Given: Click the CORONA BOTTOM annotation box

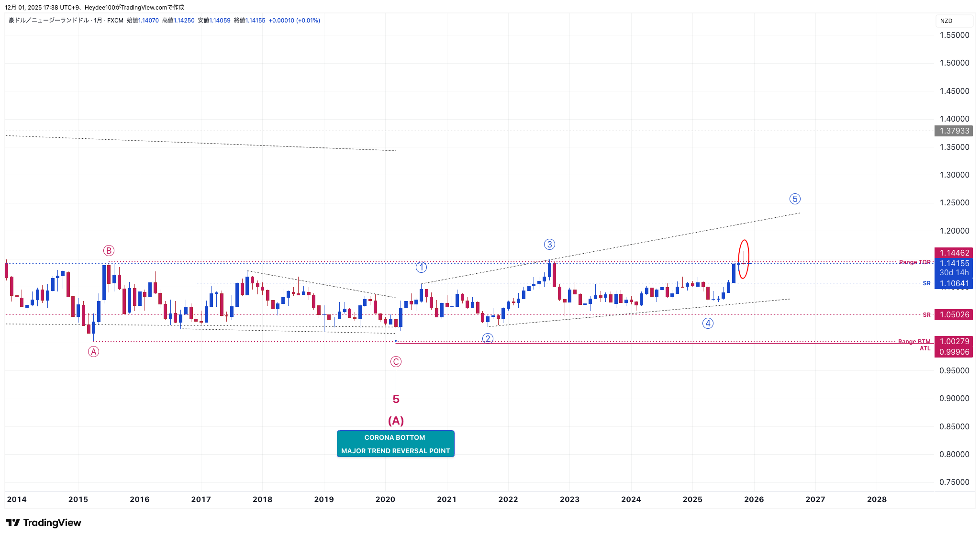Looking at the screenshot, I should point(395,444).
